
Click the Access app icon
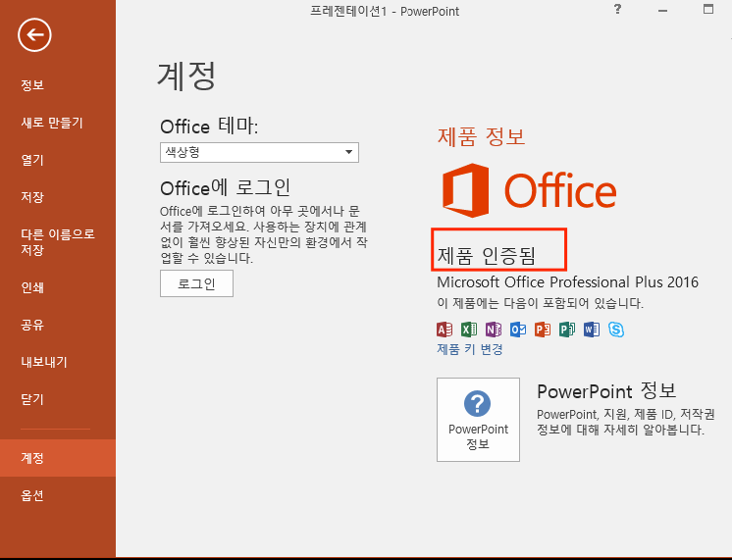point(444,330)
